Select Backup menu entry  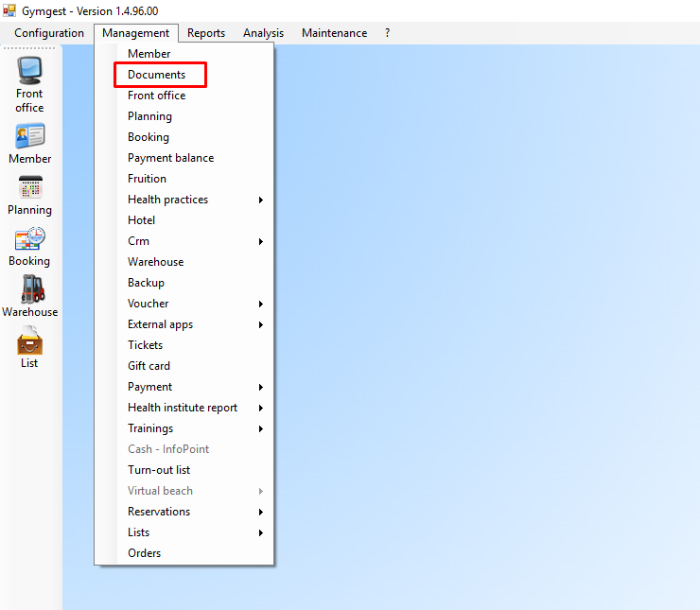(184, 283)
